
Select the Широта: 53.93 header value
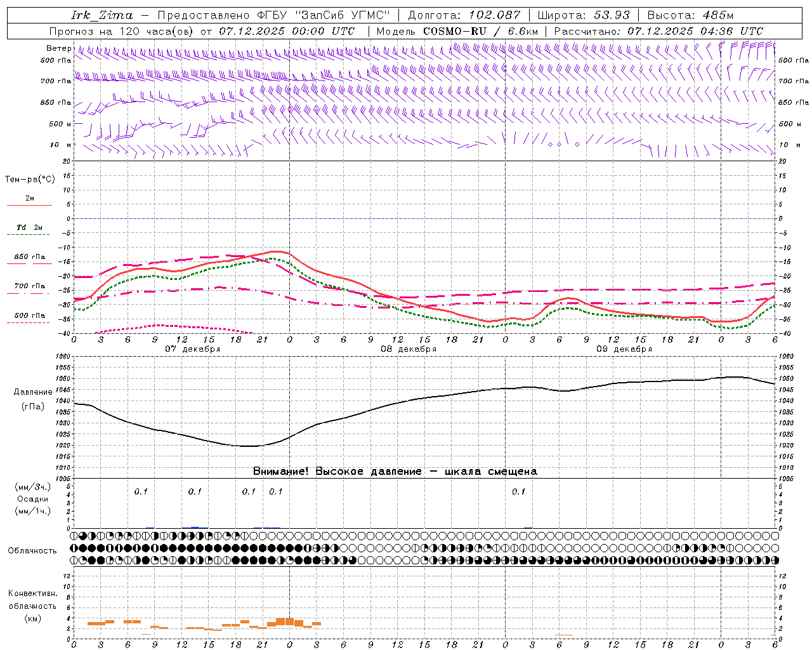[583, 15]
